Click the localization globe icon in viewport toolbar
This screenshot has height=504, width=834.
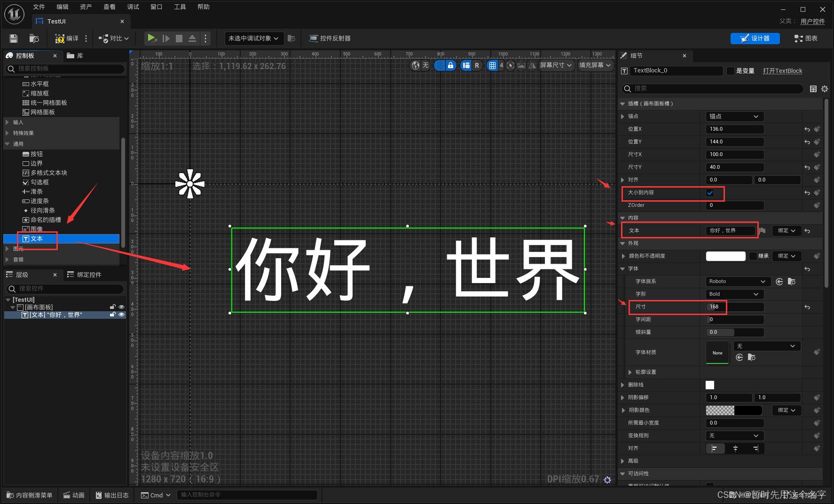[x=416, y=65]
